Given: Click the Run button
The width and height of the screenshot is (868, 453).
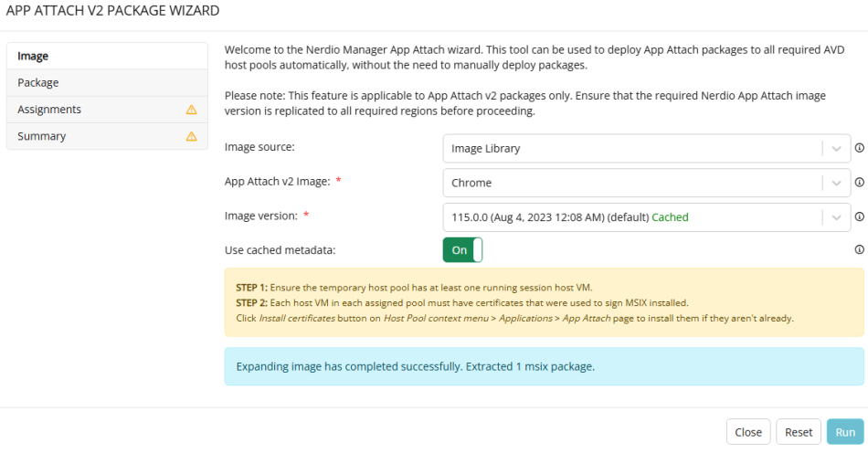Looking at the screenshot, I should click(x=845, y=432).
